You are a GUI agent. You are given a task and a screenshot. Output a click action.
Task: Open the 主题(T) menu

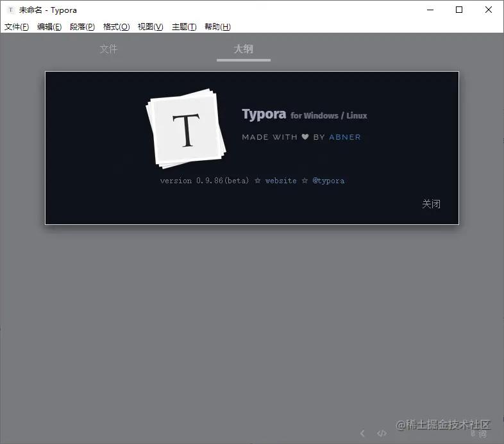pos(184,27)
